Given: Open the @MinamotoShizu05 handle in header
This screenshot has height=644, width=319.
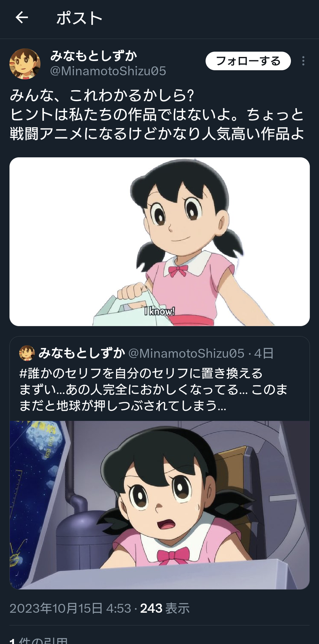Looking at the screenshot, I should tap(108, 71).
